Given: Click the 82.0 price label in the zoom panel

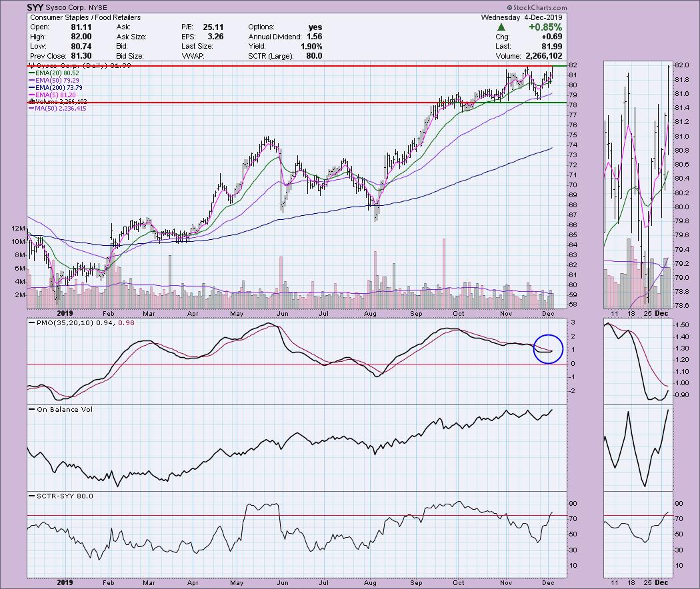Looking at the screenshot, I should click(682, 65).
